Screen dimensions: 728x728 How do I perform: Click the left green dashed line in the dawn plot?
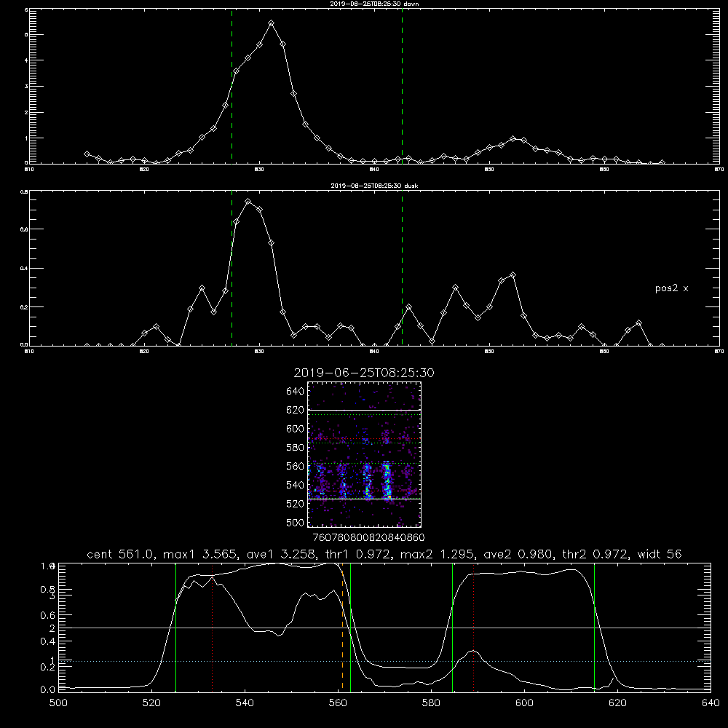click(x=232, y=86)
